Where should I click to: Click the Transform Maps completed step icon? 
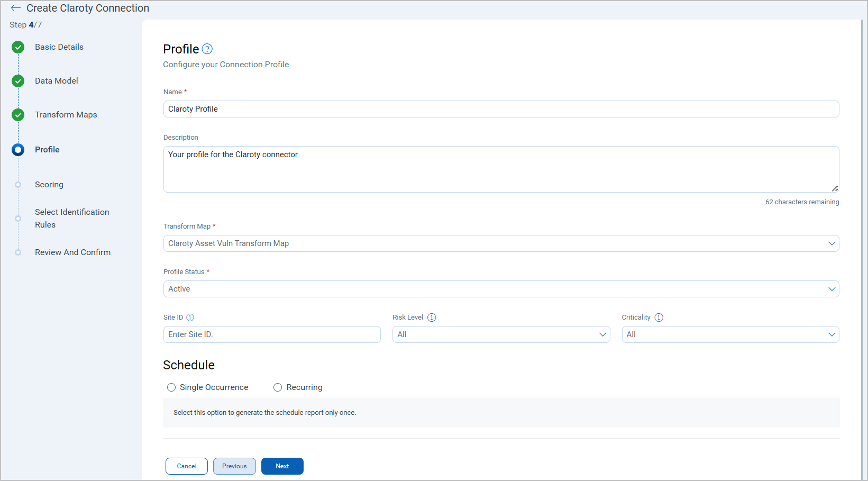coord(18,115)
